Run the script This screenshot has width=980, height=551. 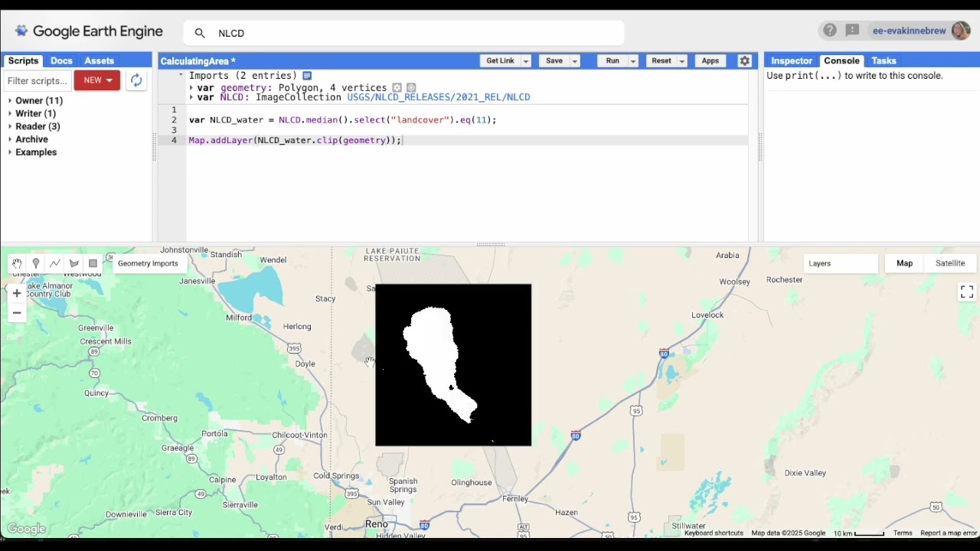pyautogui.click(x=612, y=61)
